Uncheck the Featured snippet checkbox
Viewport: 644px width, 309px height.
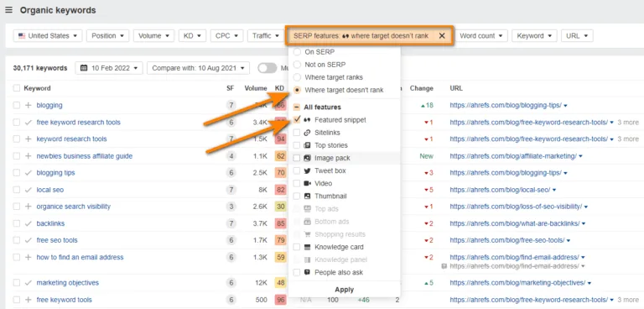pos(297,120)
